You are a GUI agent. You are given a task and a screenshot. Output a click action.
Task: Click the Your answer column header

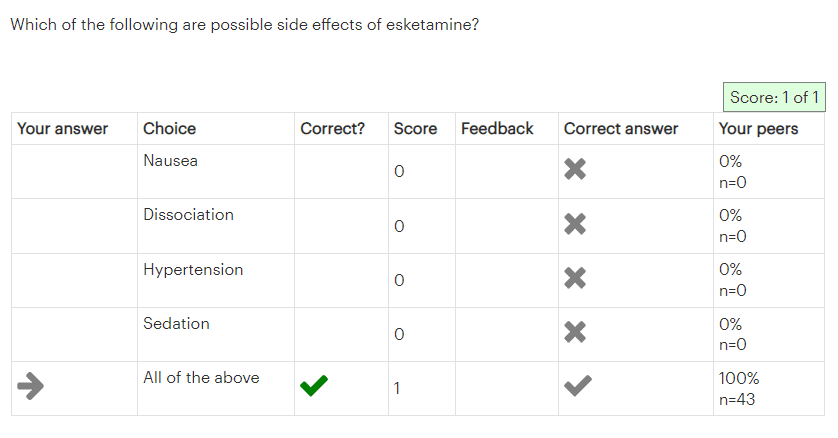tap(63, 128)
